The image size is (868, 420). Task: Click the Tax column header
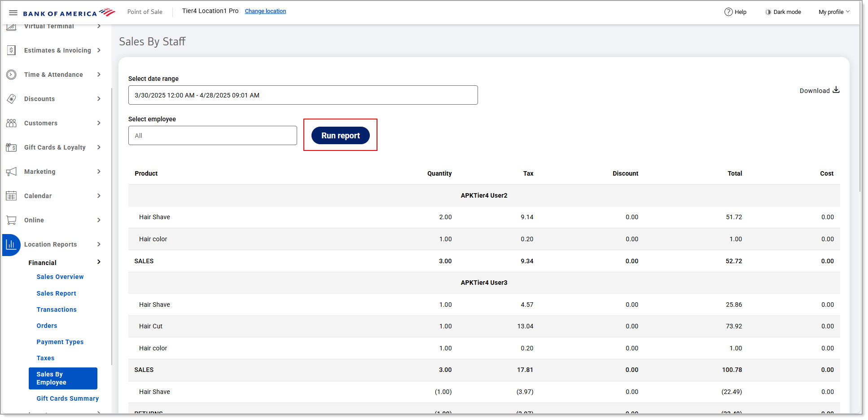[528, 173]
